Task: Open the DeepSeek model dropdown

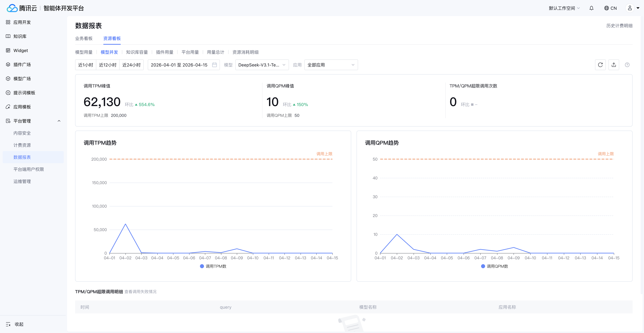Action: click(x=262, y=65)
